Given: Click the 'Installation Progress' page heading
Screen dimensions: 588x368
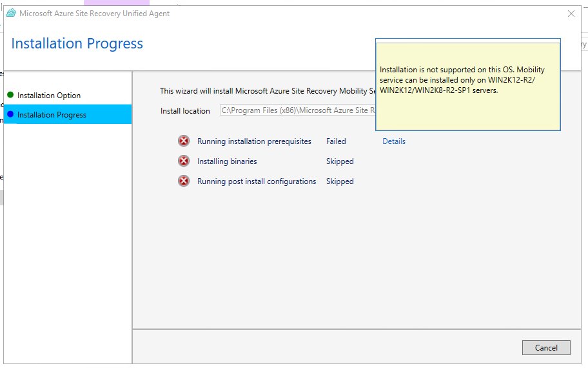Looking at the screenshot, I should coord(77,43).
